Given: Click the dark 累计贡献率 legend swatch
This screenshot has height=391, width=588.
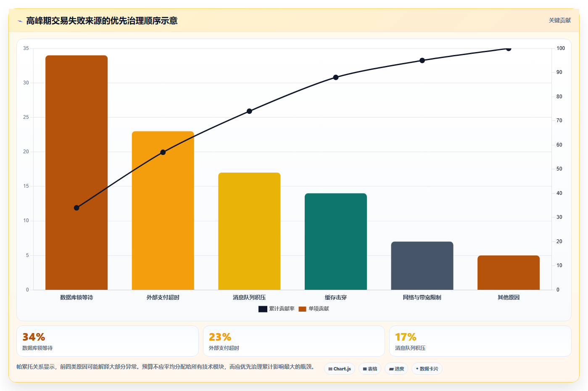Looking at the screenshot, I should click(263, 309).
